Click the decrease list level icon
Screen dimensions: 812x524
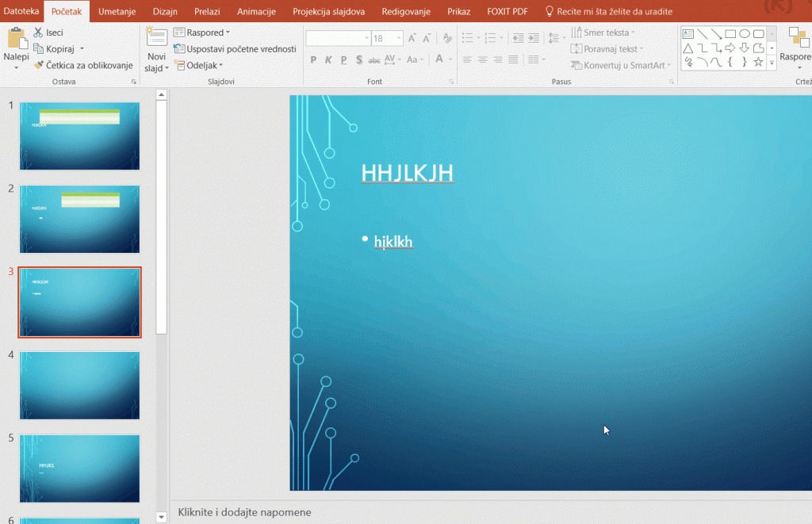(x=518, y=38)
